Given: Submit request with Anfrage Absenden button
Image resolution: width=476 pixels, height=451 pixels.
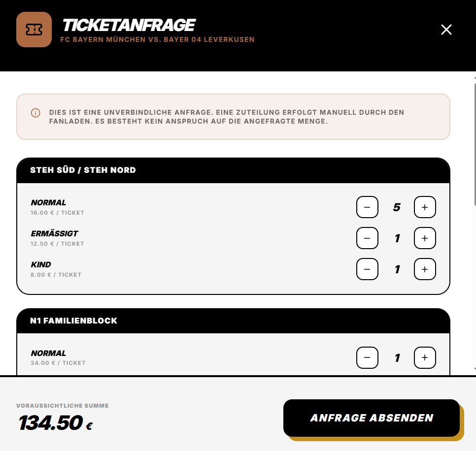Looking at the screenshot, I should [371, 418].
